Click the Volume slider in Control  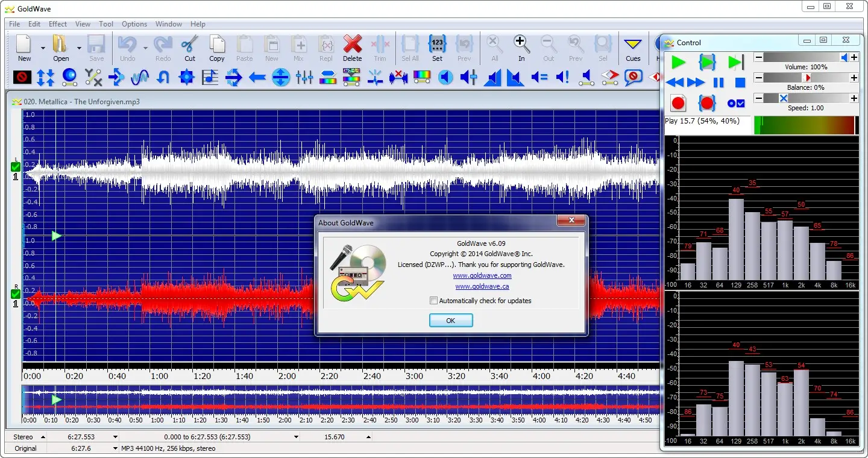tap(806, 57)
